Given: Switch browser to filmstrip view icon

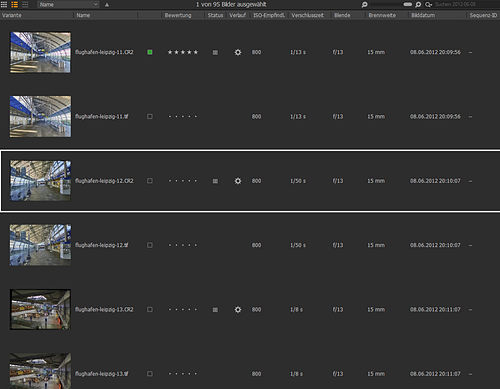Looking at the screenshot, I should coord(25,4).
